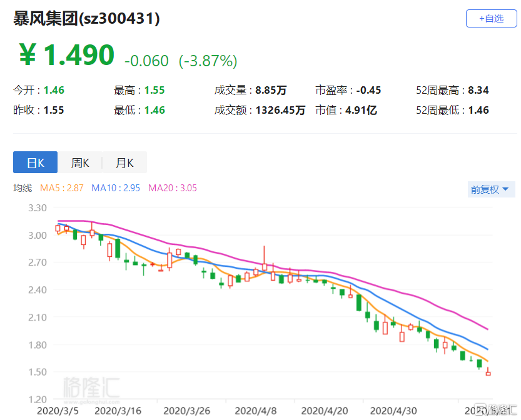The height and width of the screenshot is (420, 521).
Task: Click the current price ¥1.490
Action: click(x=66, y=55)
